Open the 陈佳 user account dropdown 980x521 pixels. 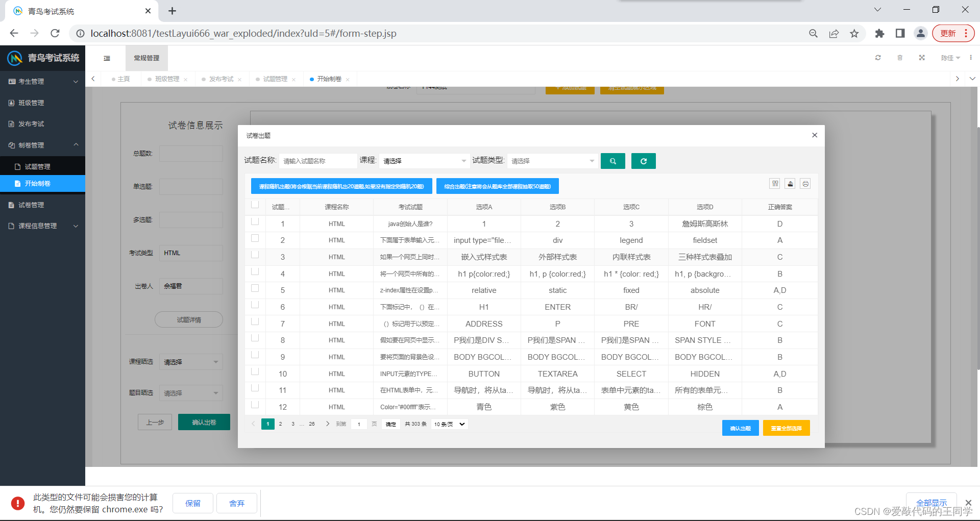click(x=950, y=58)
